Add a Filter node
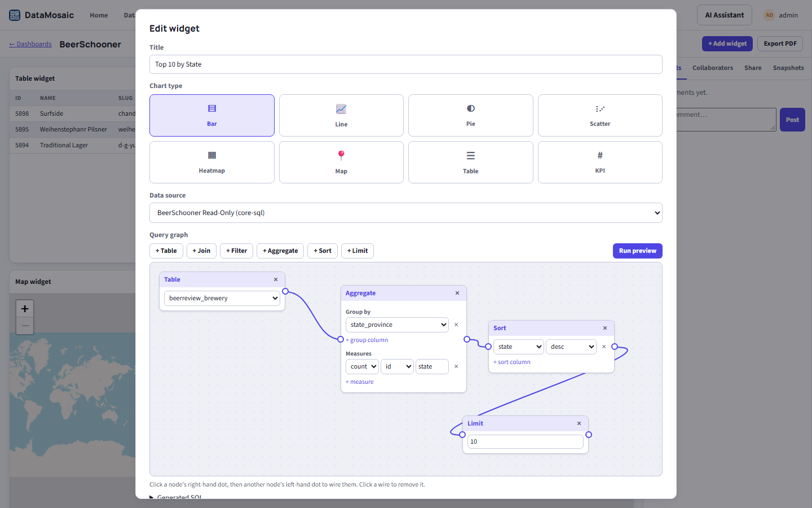812x508 pixels. (x=236, y=251)
